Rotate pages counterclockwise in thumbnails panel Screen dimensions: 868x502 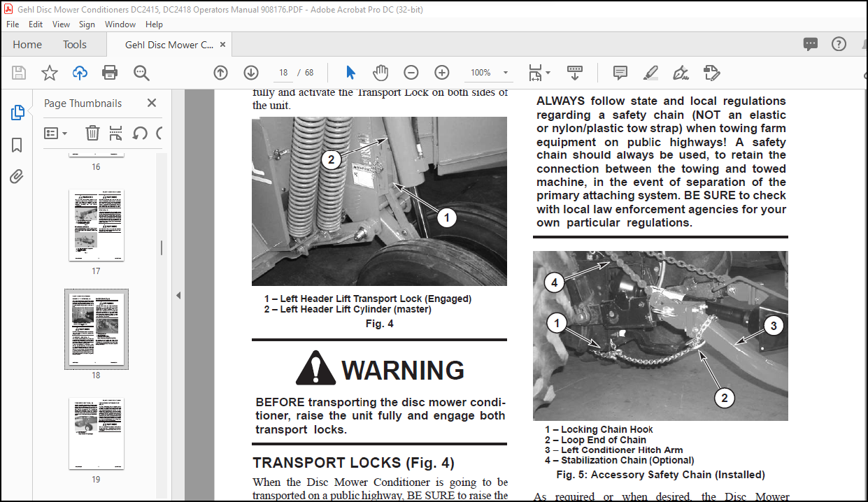140,133
